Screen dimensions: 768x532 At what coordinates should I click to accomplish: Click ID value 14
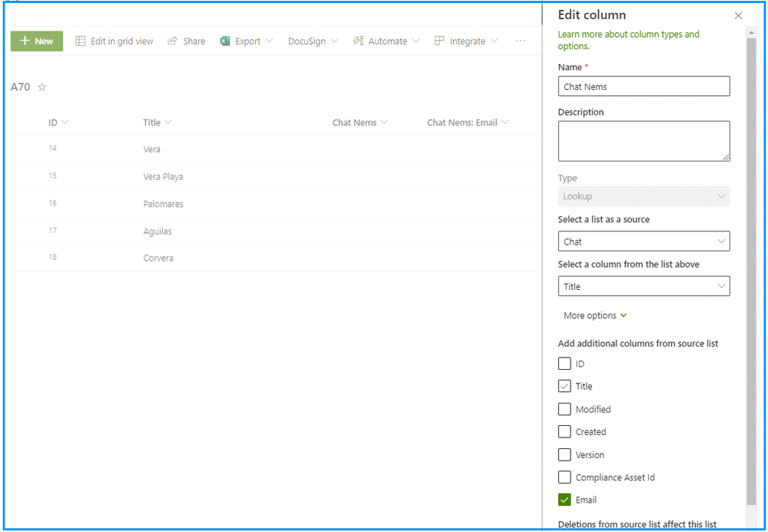(52, 148)
